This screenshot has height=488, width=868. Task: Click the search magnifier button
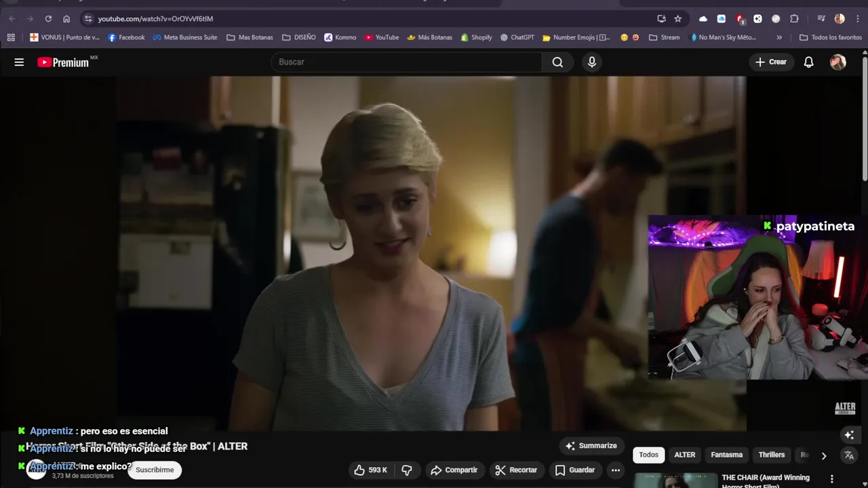click(557, 62)
